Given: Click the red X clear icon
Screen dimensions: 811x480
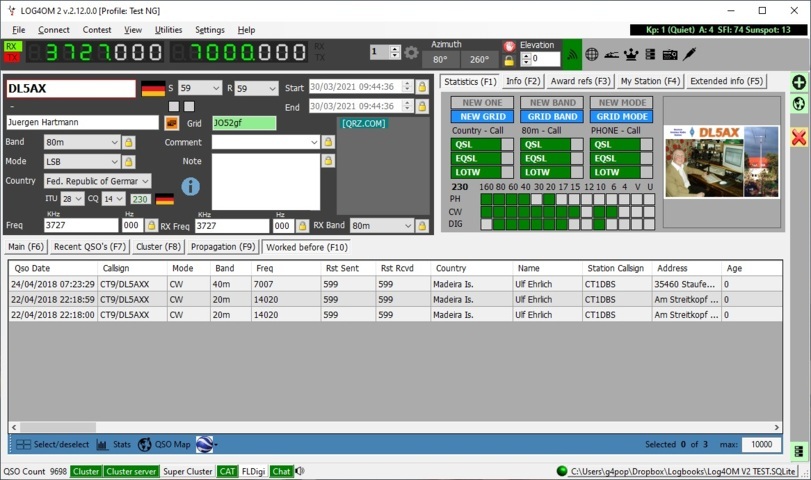Looking at the screenshot, I should pos(799,137).
